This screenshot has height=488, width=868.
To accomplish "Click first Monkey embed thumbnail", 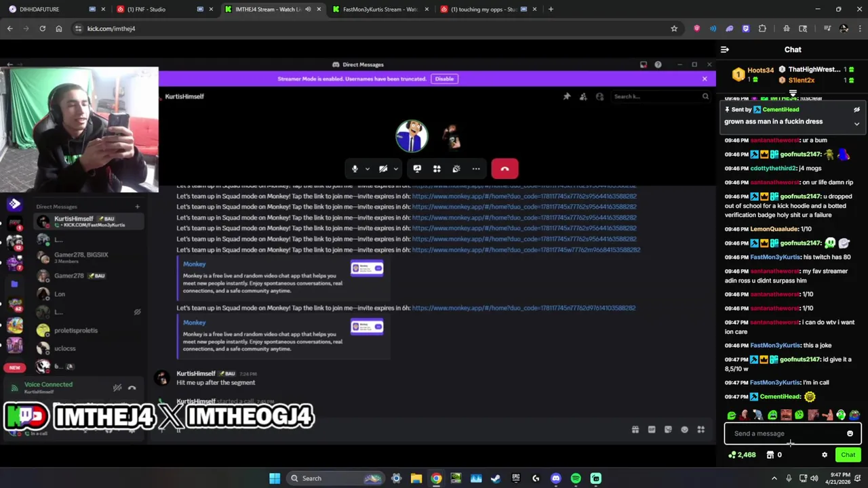I will [367, 269].
